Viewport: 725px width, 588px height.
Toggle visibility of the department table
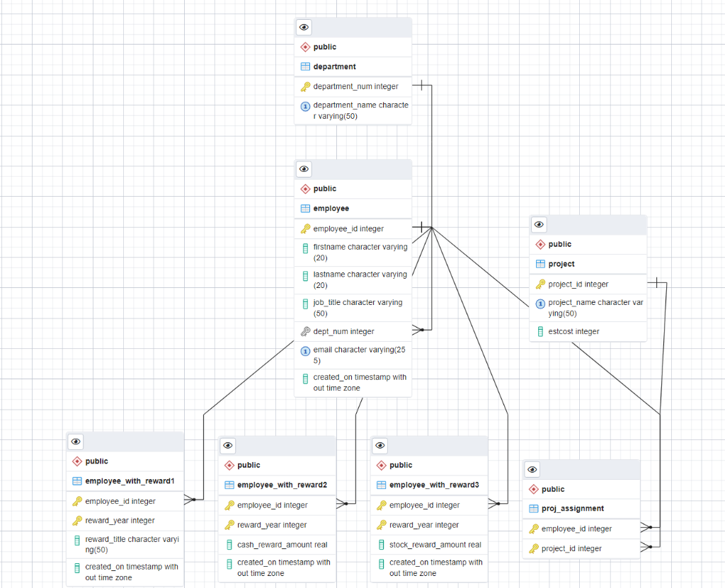[304, 27]
